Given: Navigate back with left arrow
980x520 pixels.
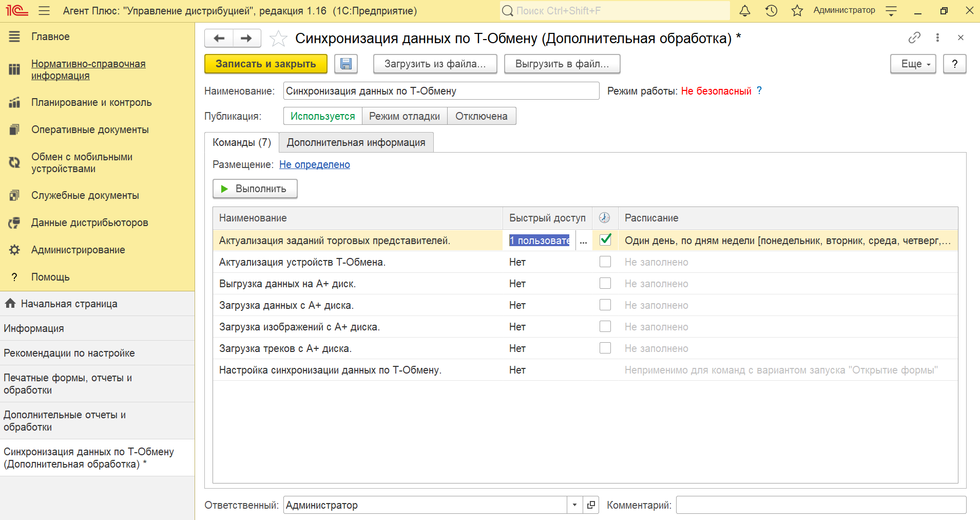Looking at the screenshot, I should pos(219,38).
